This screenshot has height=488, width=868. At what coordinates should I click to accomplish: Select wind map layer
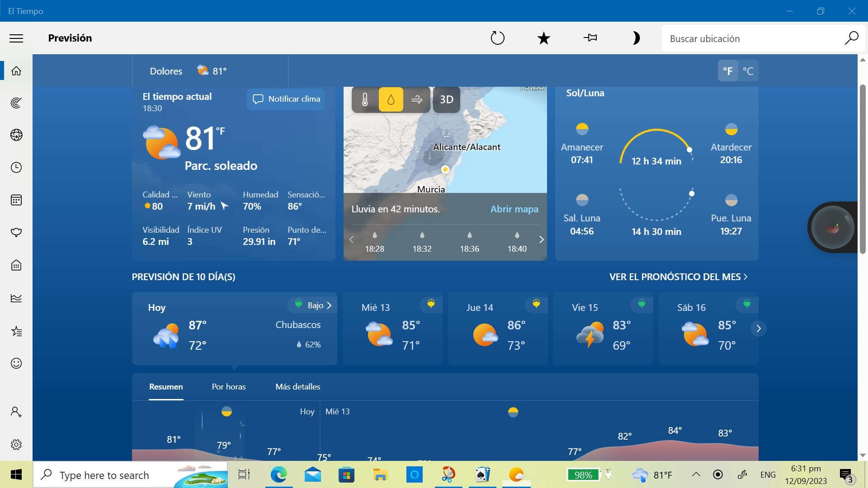[416, 99]
